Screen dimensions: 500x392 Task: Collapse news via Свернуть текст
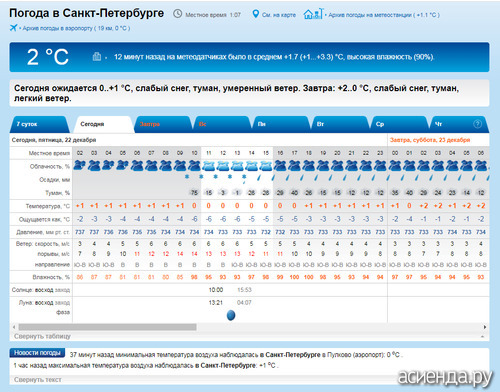pos(38,379)
